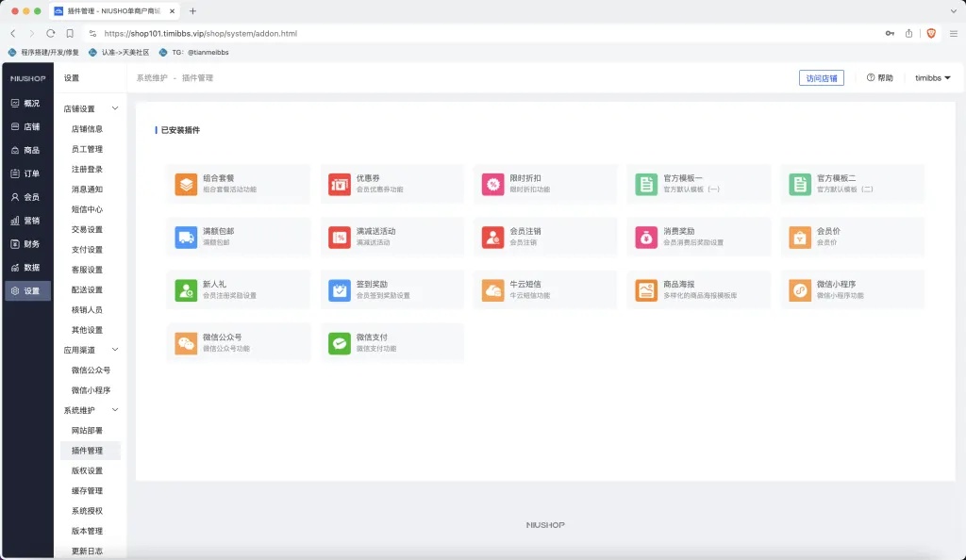Go to 商品 products in sidebar
966x560 pixels.
coord(25,150)
